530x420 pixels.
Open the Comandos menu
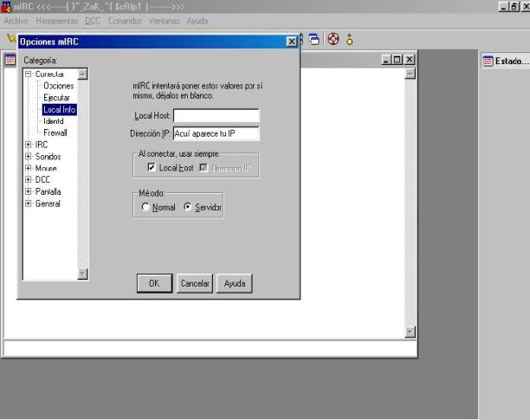125,21
